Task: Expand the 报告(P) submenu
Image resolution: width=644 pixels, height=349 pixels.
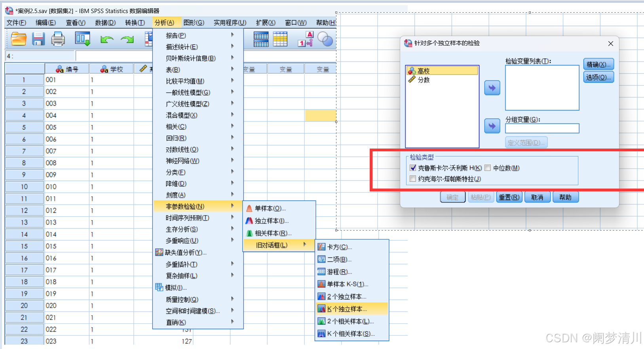Action: [198, 35]
